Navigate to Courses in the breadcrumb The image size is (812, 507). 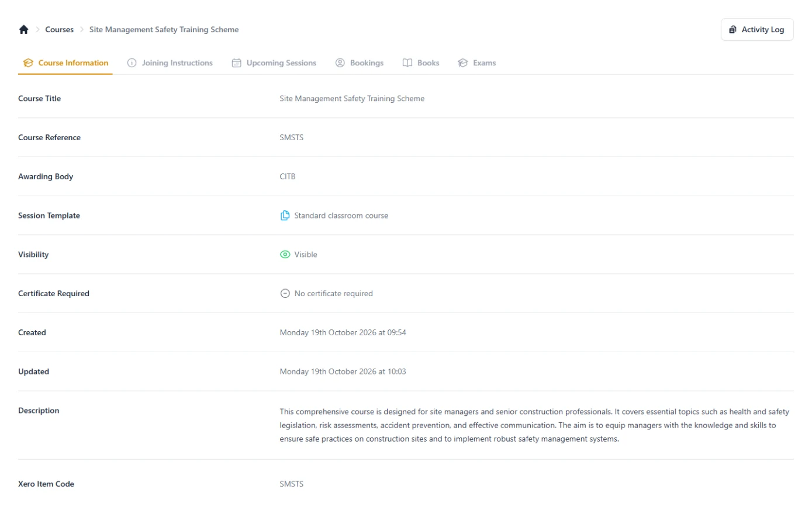pos(60,30)
